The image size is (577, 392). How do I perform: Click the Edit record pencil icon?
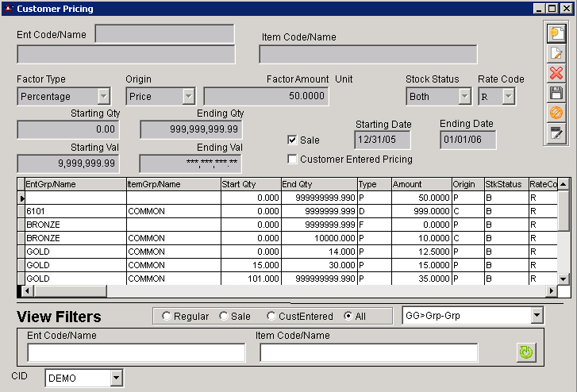point(556,53)
